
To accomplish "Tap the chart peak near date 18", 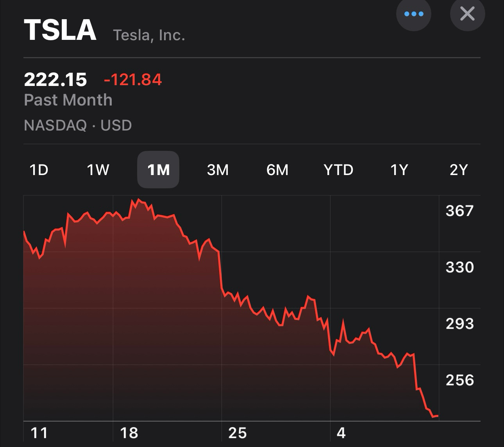I will tap(139, 200).
